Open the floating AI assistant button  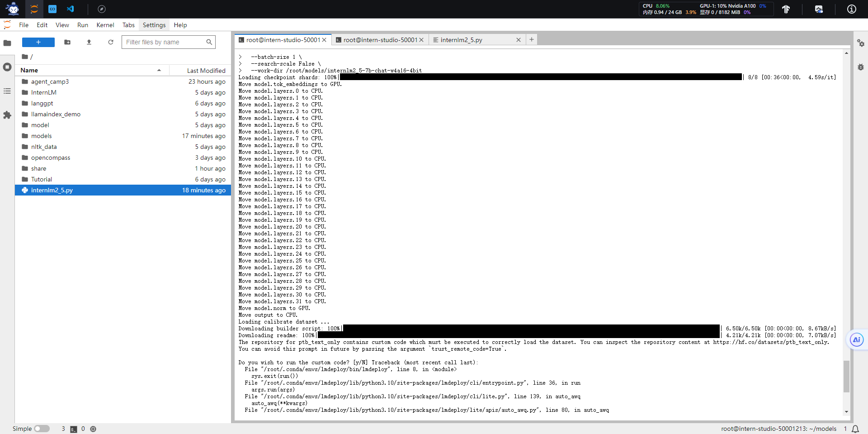857,340
